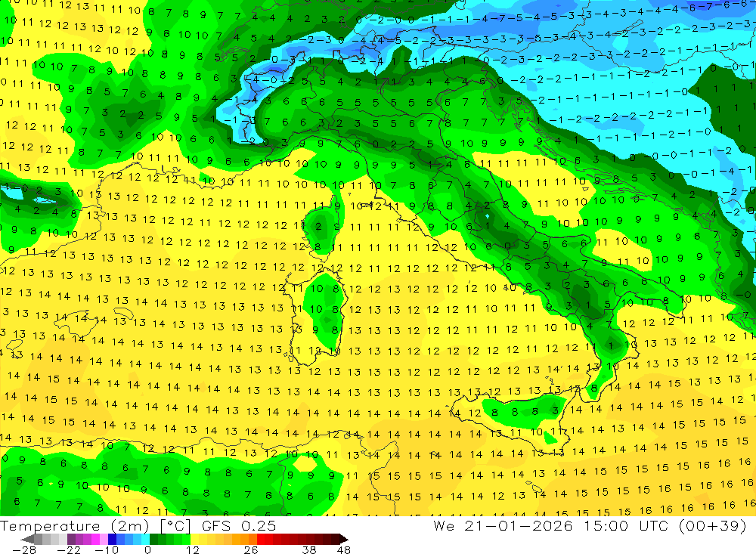756x554 pixels.
Task: Click the 'Temperature (2m)' map title
Action: coord(74,526)
